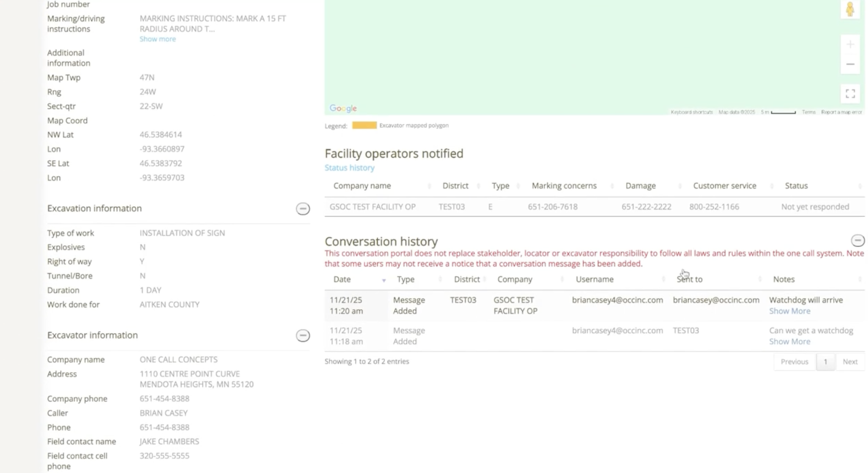Sort facility operators by Company name

tap(362, 186)
